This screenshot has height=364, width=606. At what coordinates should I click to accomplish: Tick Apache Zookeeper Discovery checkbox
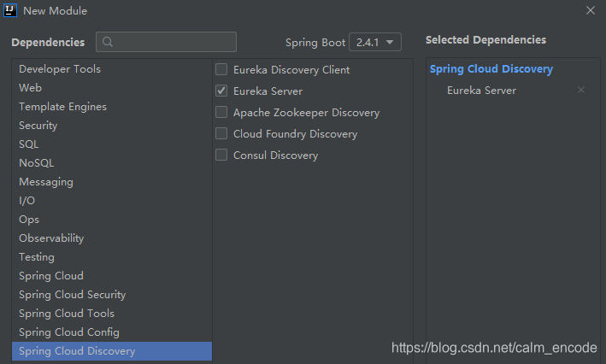point(221,112)
